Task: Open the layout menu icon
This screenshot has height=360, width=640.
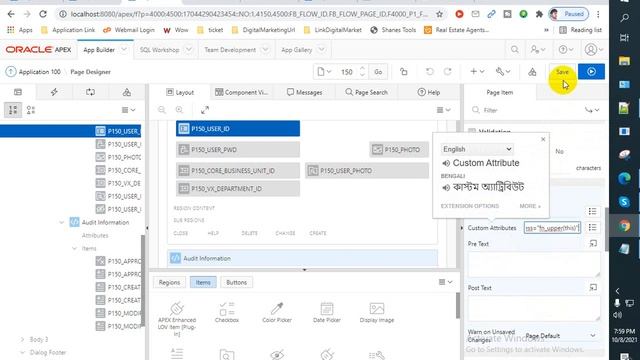Action: [x=444, y=110]
